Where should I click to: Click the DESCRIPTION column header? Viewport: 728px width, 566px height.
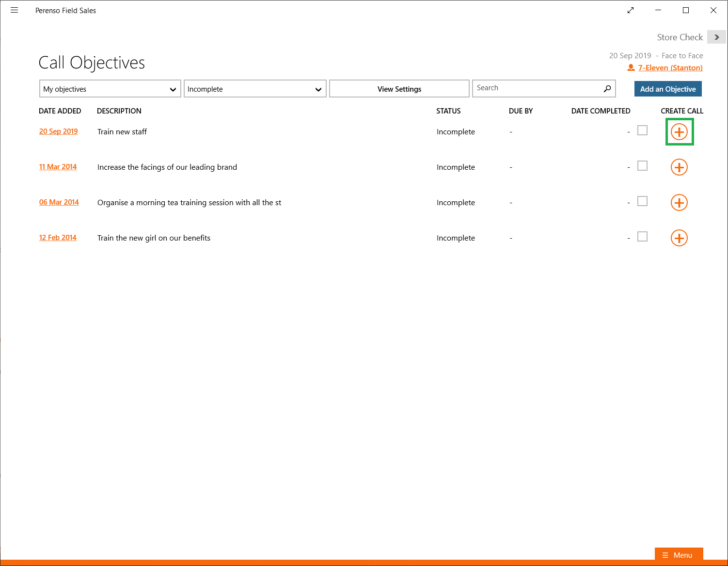point(119,111)
